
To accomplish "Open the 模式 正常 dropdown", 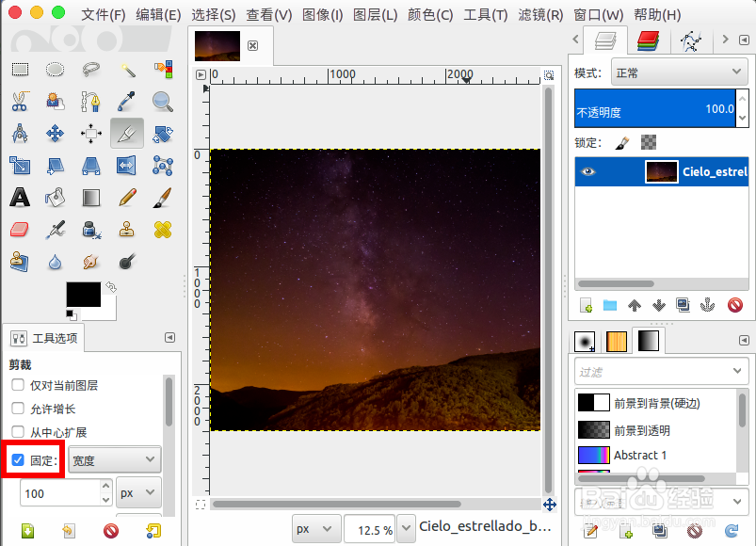I will (680, 72).
